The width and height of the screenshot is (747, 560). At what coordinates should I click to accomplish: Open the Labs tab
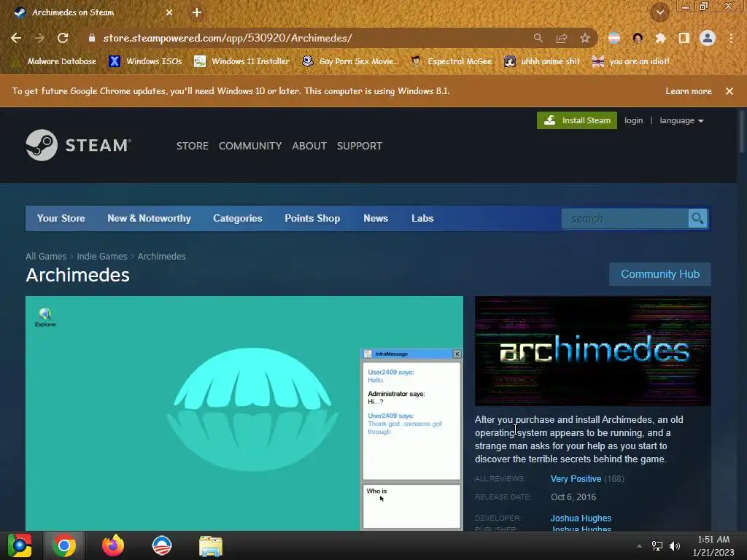422,218
